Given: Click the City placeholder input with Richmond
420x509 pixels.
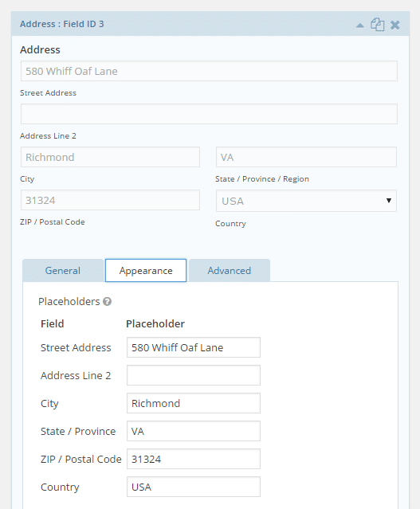Looking at the screenshot, I should (194, 403).
